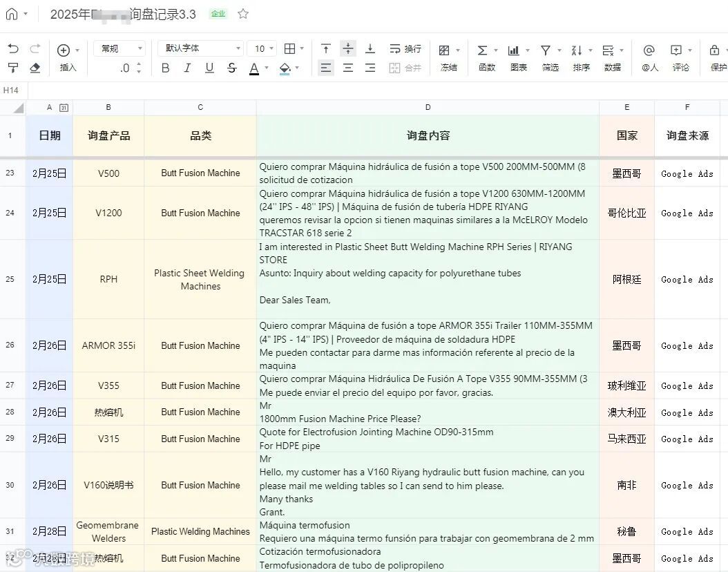
Task: Click header cell 询盘内容
Action: pyautogui.click(x=428, y=135)
